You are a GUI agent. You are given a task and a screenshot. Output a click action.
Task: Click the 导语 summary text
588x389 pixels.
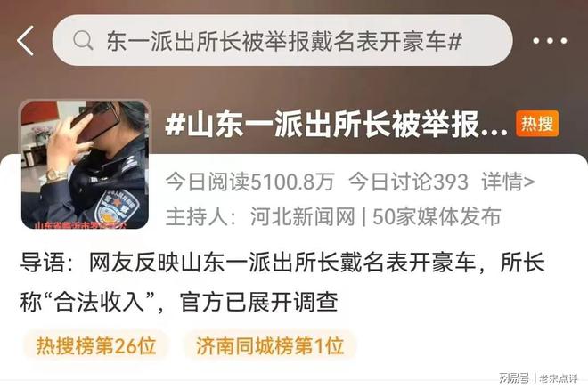282,282
